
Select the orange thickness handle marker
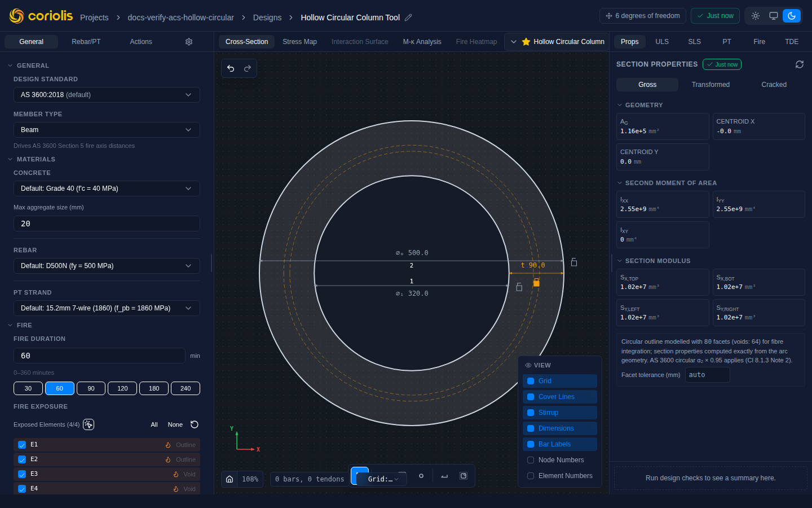(536, 282)
